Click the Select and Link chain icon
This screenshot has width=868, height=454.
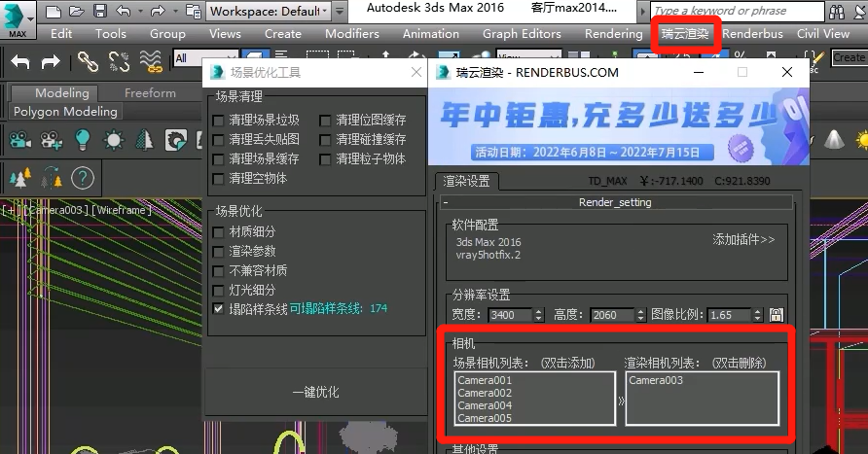pyautogui.click(x=88, y=61)
